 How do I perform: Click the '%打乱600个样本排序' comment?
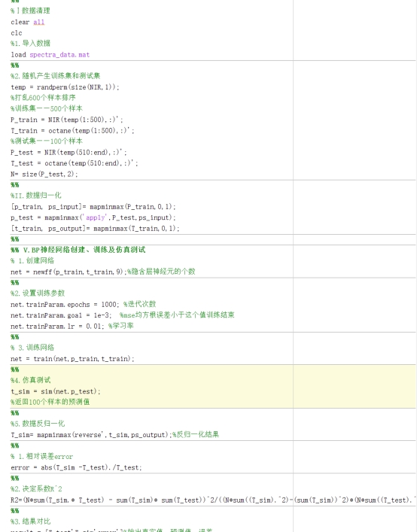point(43,98)
